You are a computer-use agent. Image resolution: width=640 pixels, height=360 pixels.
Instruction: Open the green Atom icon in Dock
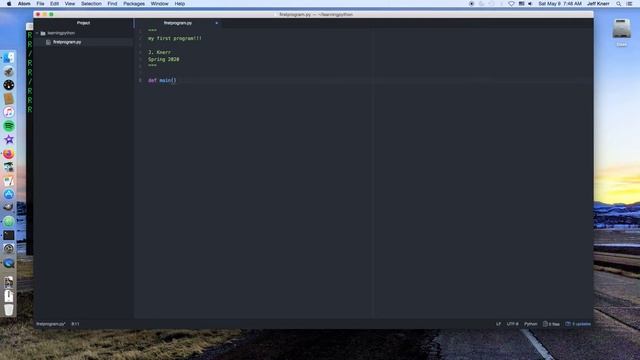coord(9,222)
